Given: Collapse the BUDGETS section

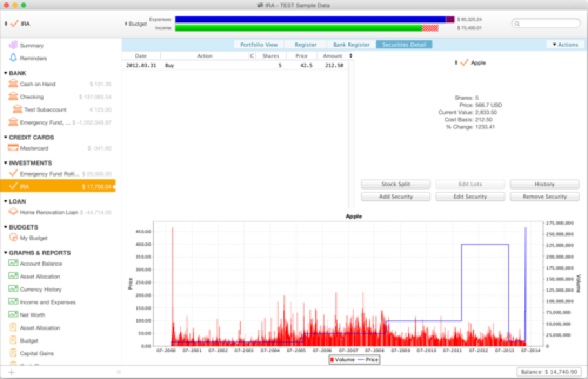Looking at the screenshot, I should click(5, 227).
